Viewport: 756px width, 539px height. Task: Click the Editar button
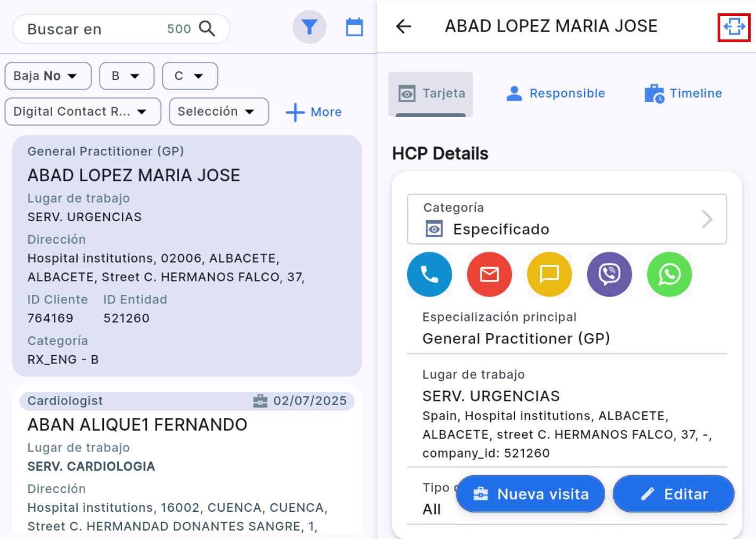673,494
